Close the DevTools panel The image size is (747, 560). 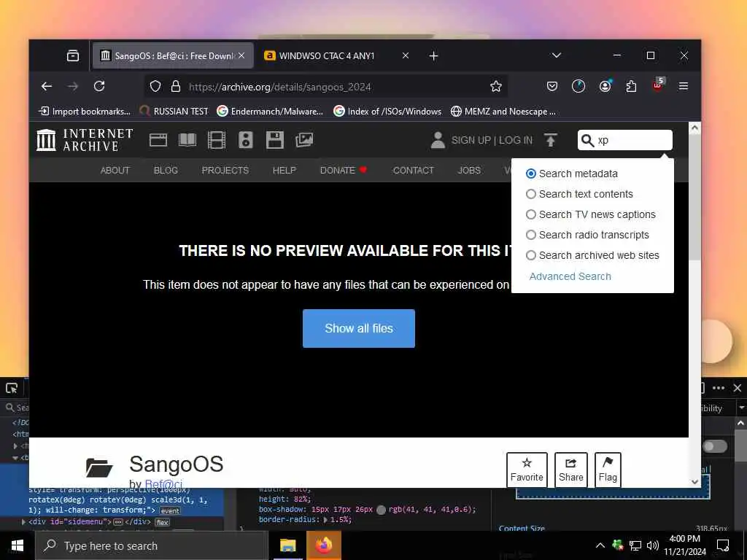738,388
